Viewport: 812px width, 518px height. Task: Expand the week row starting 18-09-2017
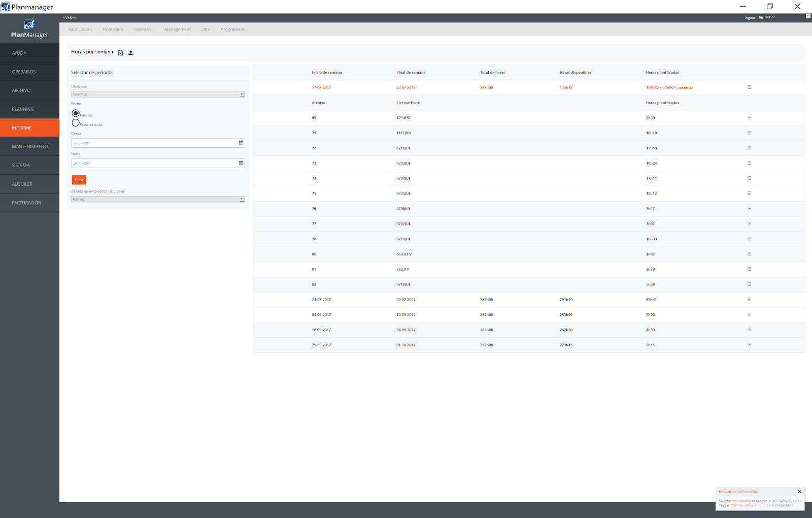[750, 330]
